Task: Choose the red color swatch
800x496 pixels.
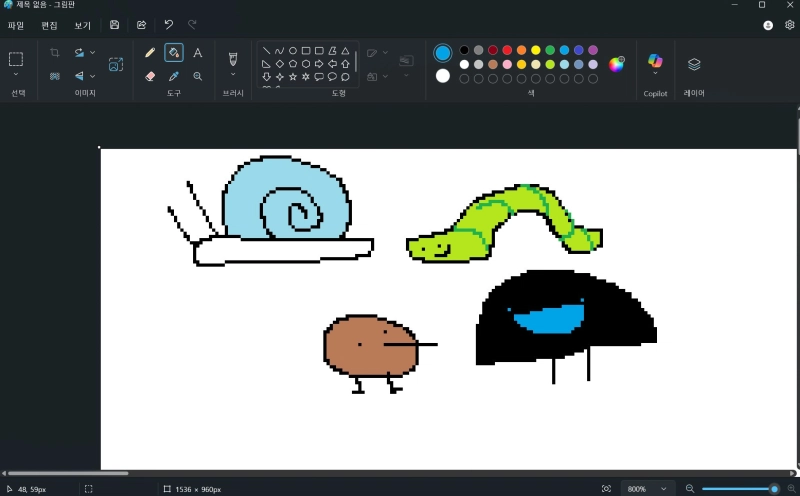Action: coord(507,50)
